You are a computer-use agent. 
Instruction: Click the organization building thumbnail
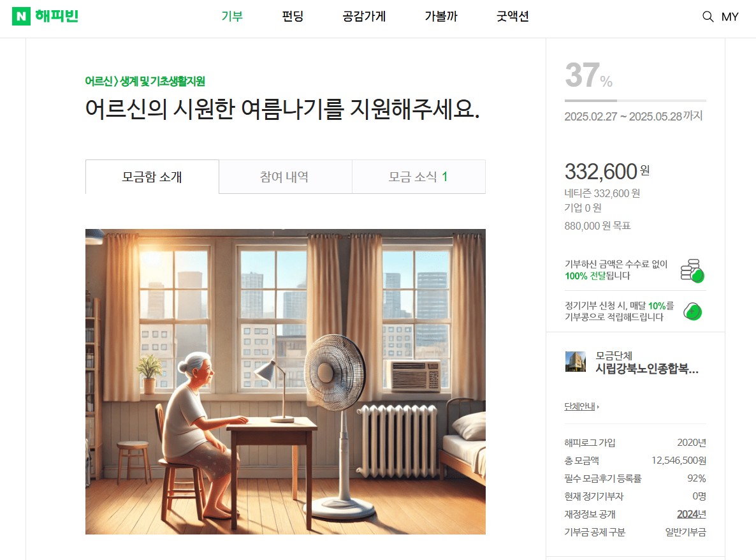click(x=575, y=362)
